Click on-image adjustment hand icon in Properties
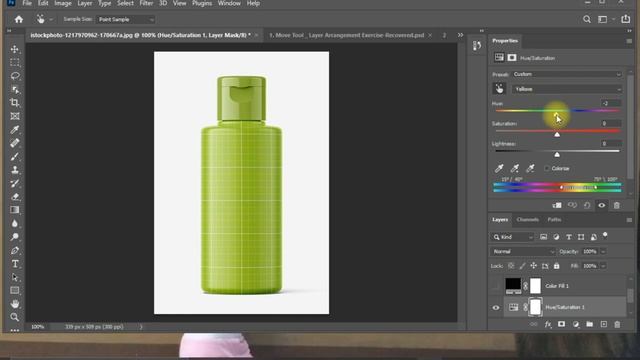Screen dimensions: 640x360 [x=499, y=89]
